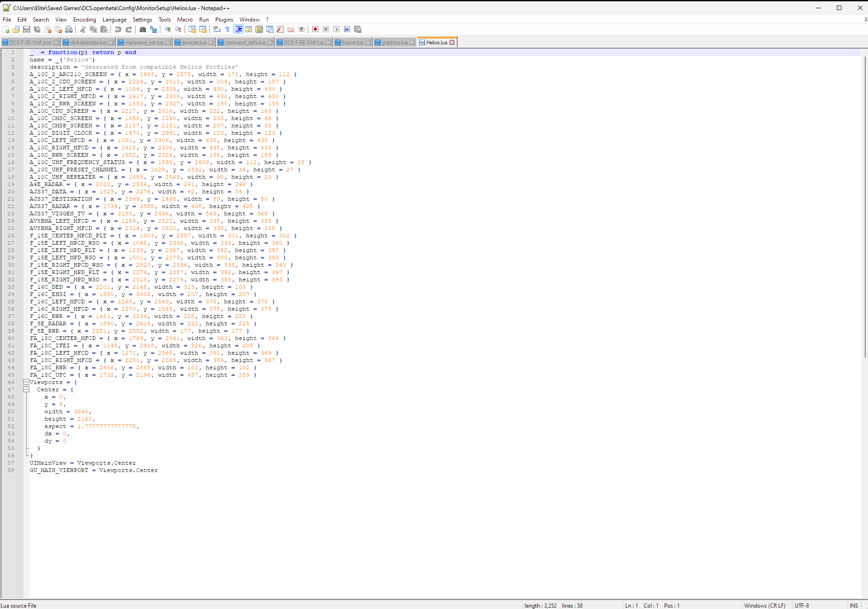Switch to devices.lua tab

pyautogui.click(x=193, y=43)
